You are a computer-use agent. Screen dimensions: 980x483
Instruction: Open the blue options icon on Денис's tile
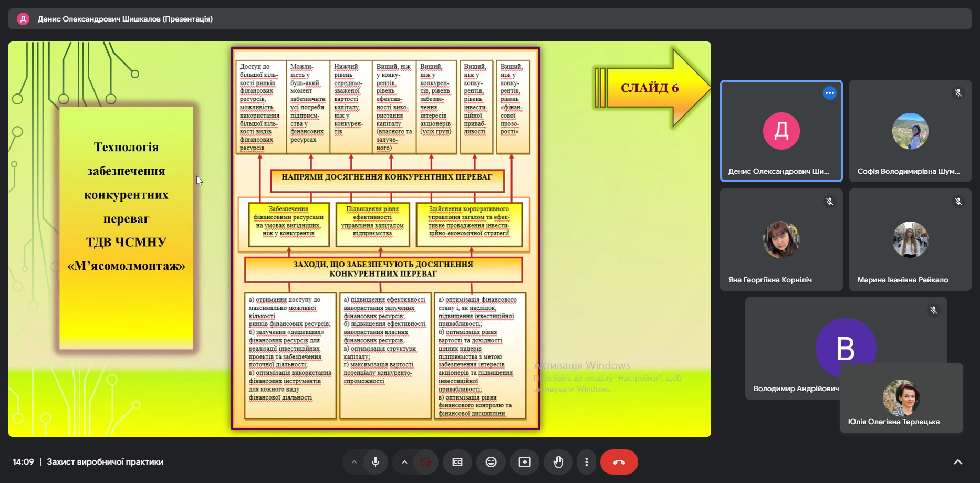[x=830, y=93]
